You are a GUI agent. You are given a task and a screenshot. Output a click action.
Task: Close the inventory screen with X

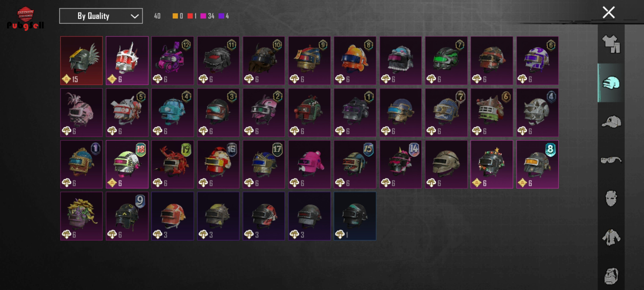(x=609, y=12)
